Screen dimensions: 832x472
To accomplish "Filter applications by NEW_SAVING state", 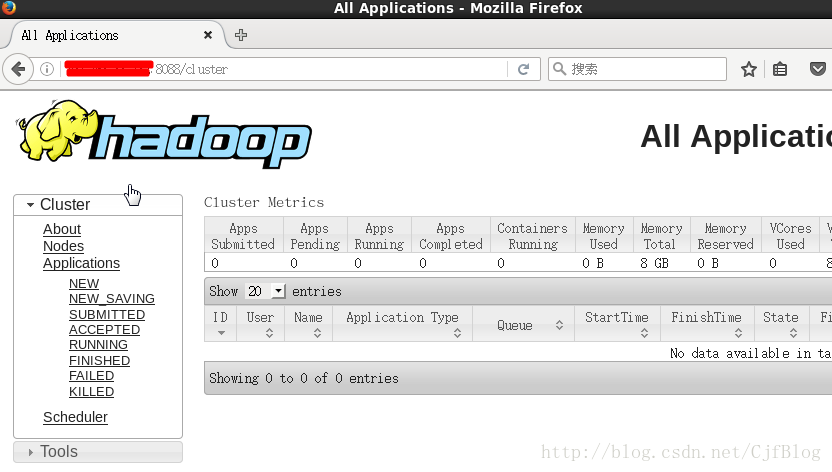I will click(x=111, y=299).
